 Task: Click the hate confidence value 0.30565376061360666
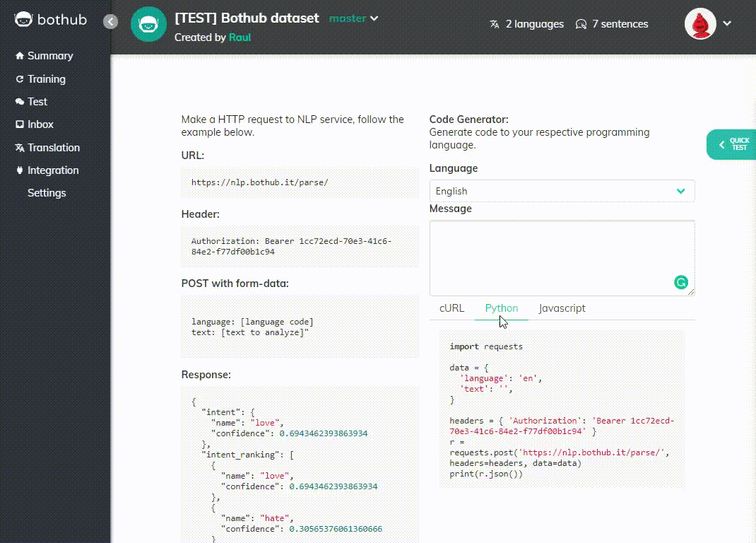[336, 529]
